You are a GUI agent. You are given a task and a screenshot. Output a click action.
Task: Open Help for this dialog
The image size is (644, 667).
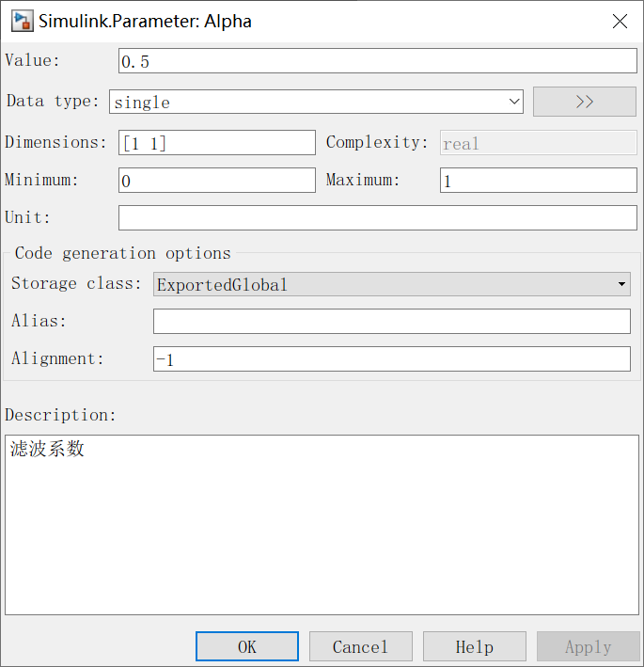[x=474, y=646]
